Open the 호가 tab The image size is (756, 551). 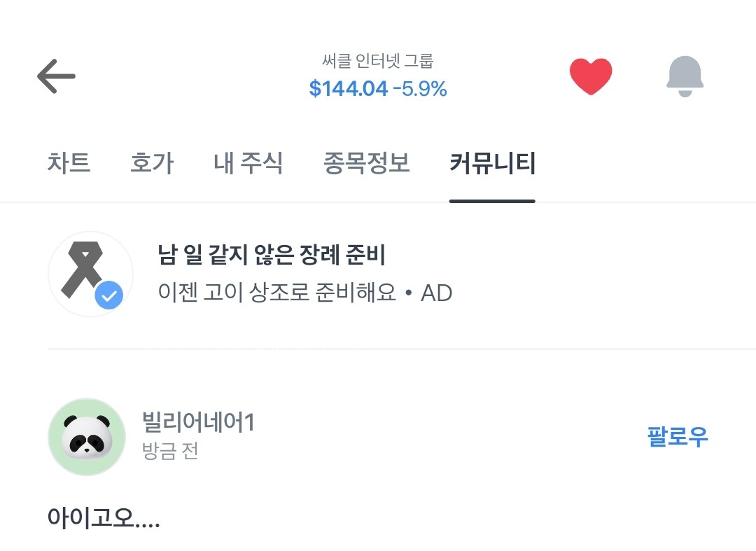click(152, 163)
